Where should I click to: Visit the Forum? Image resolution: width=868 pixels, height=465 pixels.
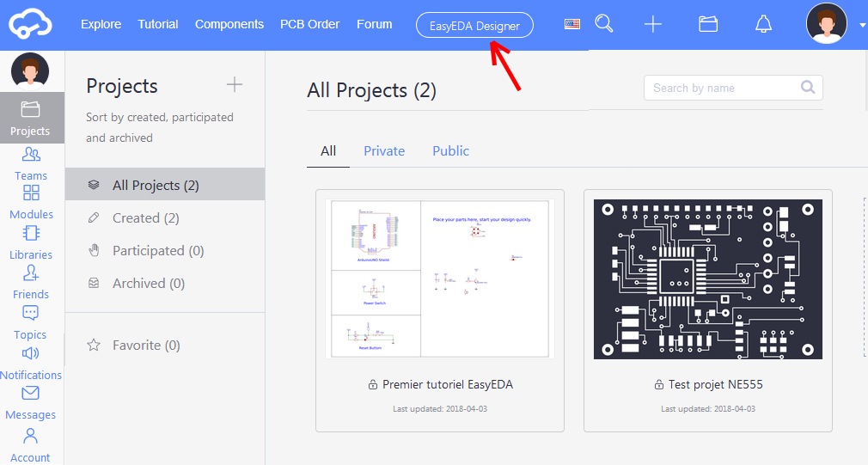[x=374, y=24]
